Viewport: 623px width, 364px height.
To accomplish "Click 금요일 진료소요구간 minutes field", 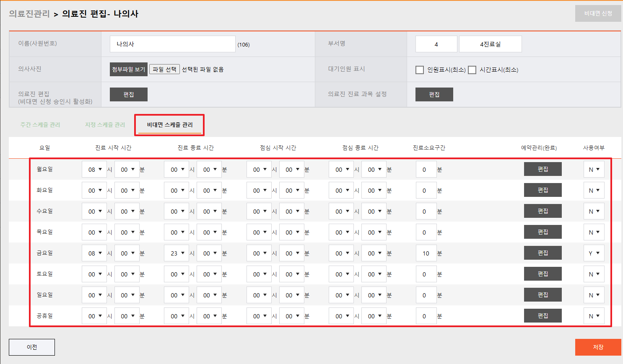I will (x=426, y=253).
